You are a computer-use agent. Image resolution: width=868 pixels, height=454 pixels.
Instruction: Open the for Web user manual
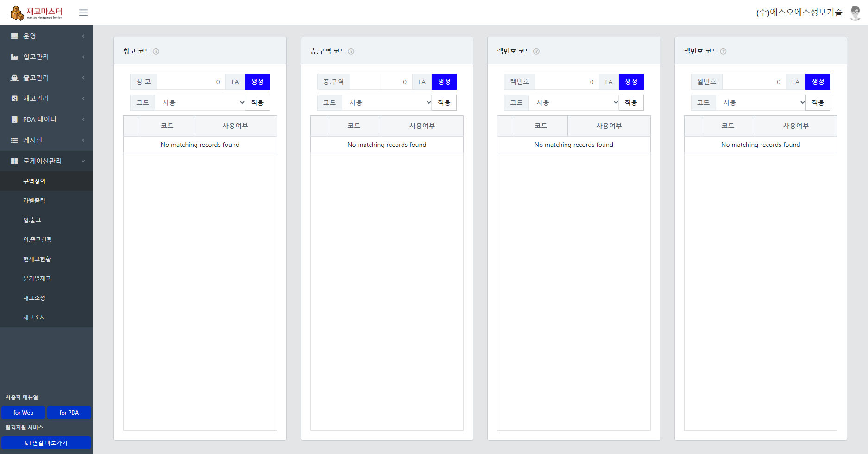[23, 413]
